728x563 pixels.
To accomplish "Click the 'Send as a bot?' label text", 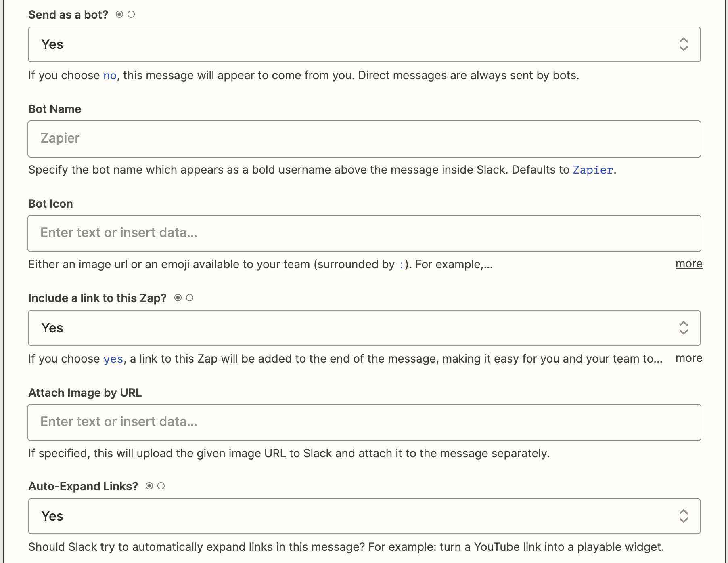I will pos(68,15).
